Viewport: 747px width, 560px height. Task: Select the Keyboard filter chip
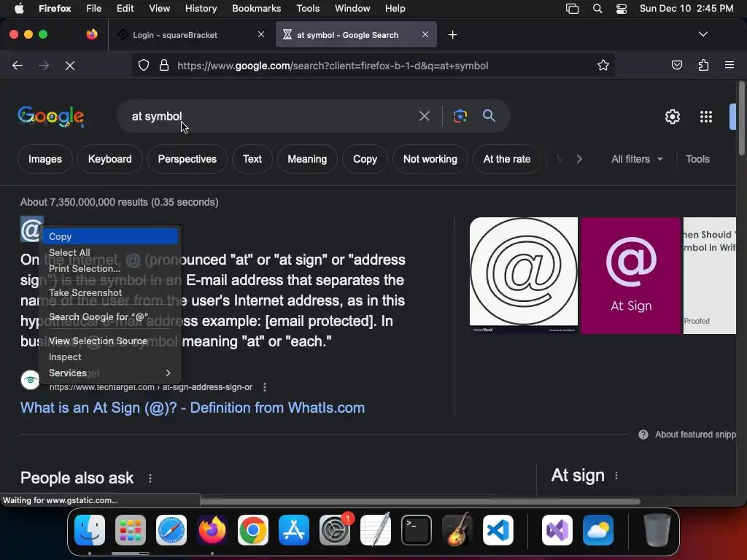[109, 159]
